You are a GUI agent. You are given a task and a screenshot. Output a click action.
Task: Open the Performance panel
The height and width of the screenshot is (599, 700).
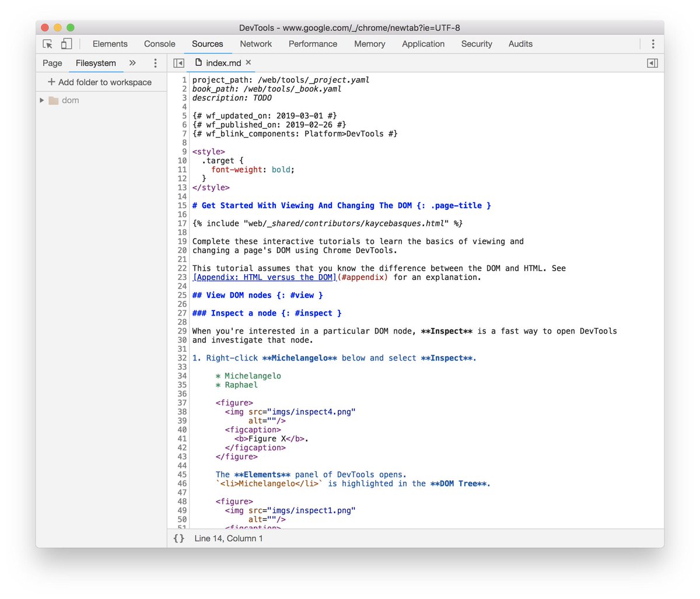(x=313, y=44)
